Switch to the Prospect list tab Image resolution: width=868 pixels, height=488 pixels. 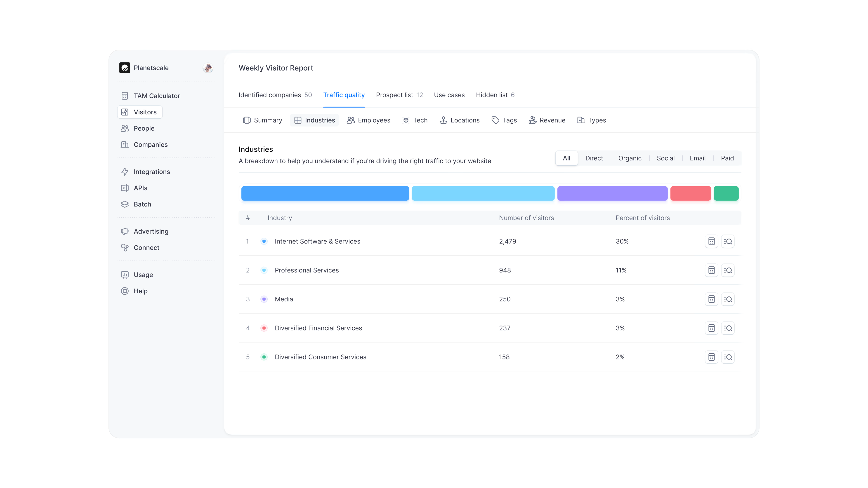399,95
